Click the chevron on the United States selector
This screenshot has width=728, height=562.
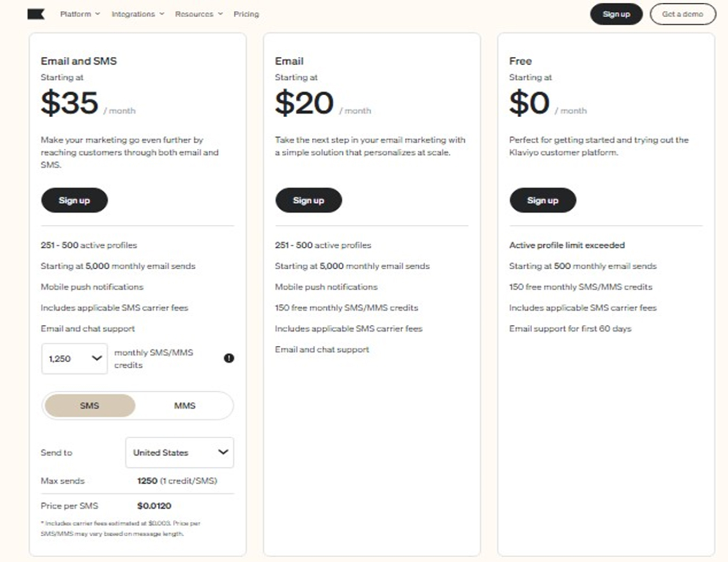(223, 452)
